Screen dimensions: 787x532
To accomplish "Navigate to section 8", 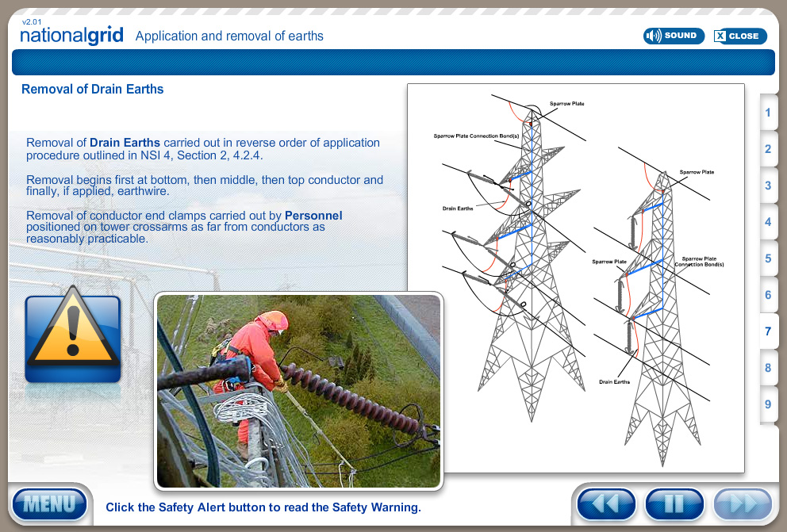I will [767, 368].
